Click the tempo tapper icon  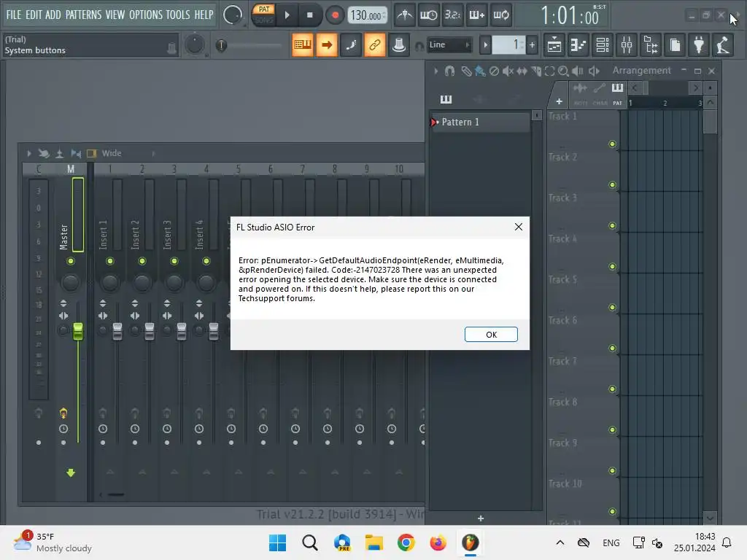[x=723, y=45]
